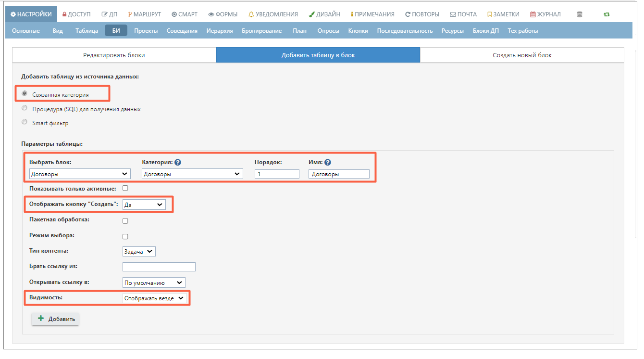
Task: Switch to План submenu
Action: coord(300,31)
